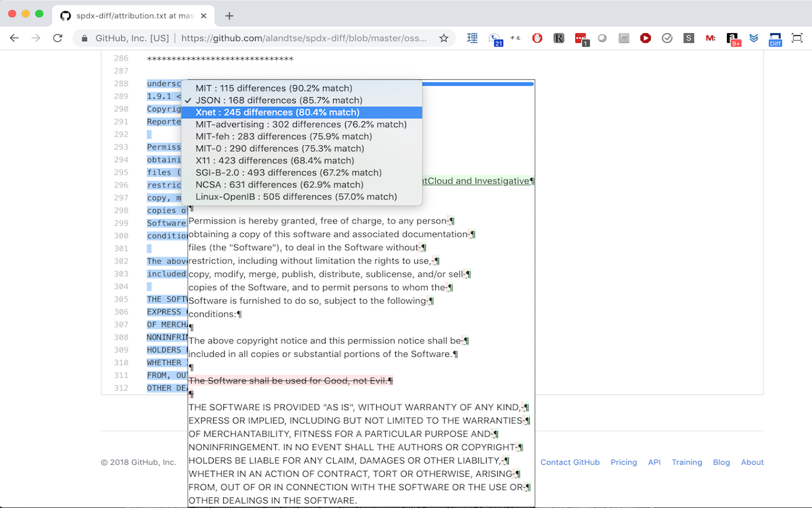Open the Contact GitHub link

point(570,462)
